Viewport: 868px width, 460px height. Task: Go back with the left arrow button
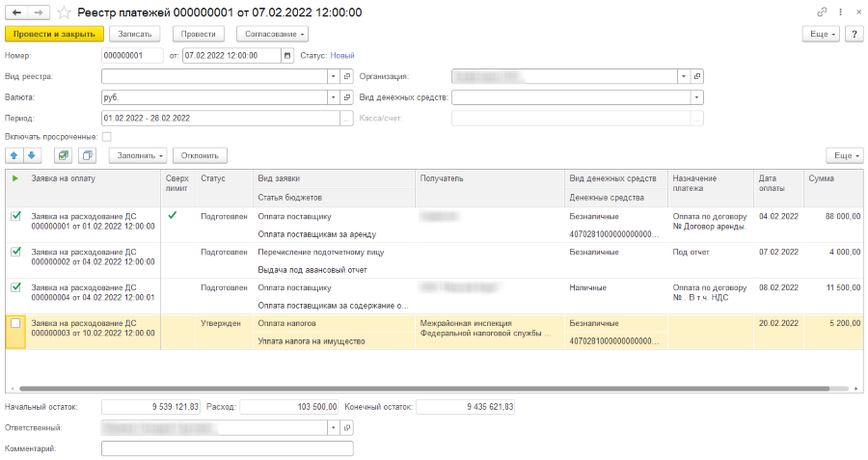(16, 13)
